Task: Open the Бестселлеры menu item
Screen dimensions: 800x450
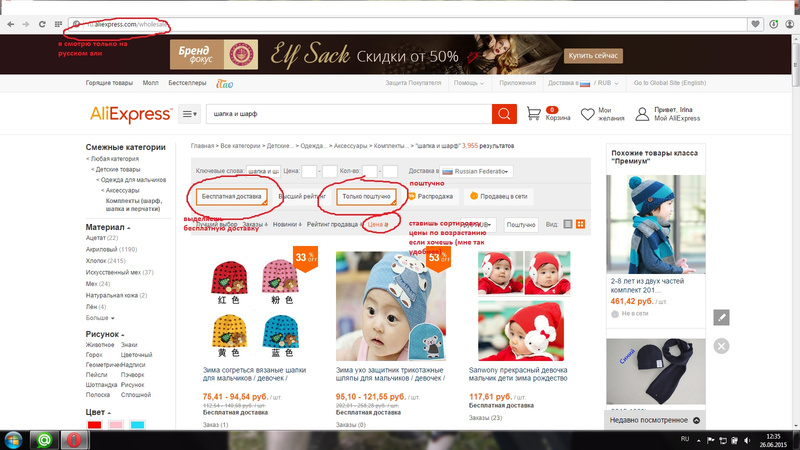Action: (x=187, y=83)
